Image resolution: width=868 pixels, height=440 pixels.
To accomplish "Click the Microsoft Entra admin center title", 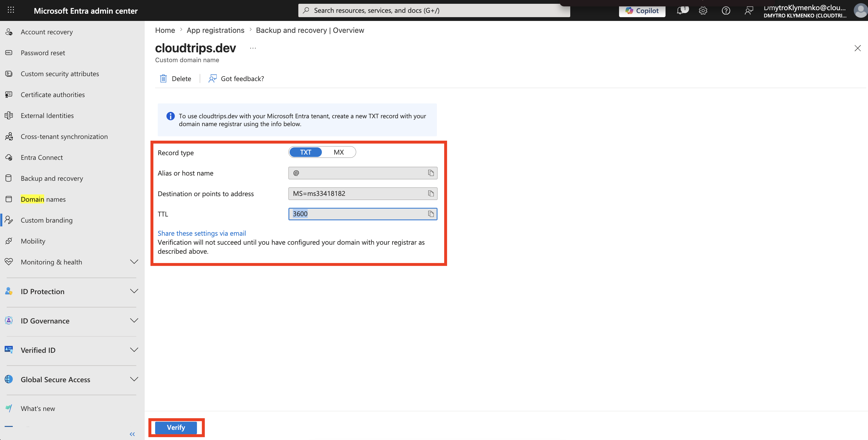I will [86, 10].
